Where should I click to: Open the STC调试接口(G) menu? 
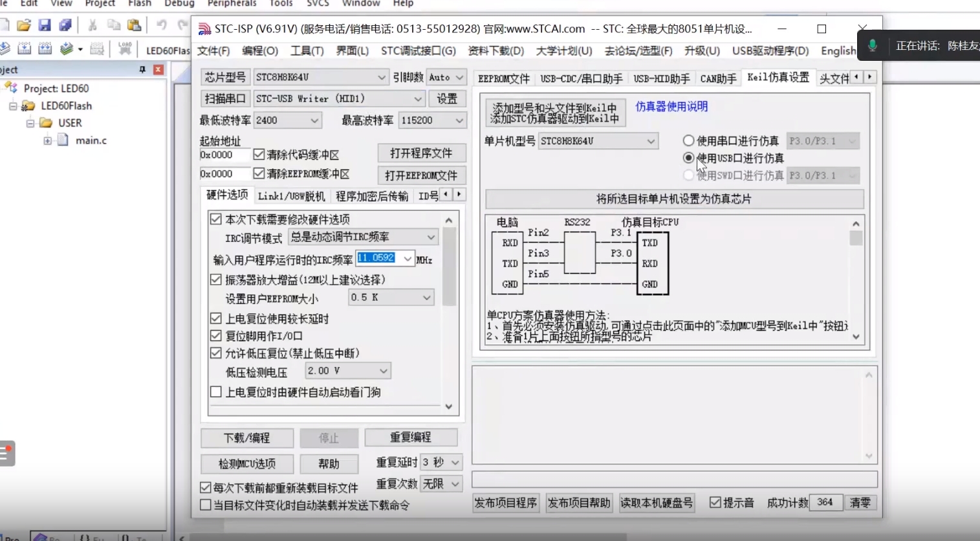pos(418,50)
